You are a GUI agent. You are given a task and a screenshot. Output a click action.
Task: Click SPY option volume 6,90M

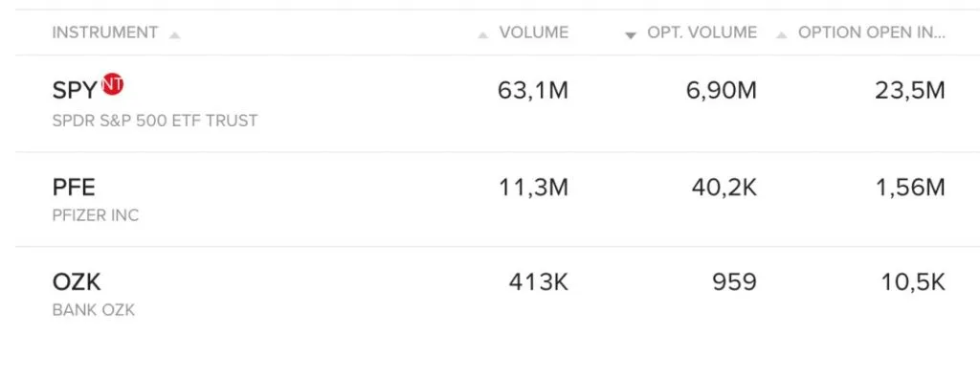click(722, 91)
